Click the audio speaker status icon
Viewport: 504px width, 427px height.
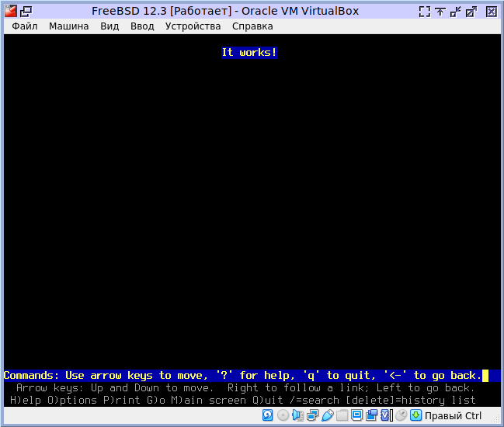point(297,415)
